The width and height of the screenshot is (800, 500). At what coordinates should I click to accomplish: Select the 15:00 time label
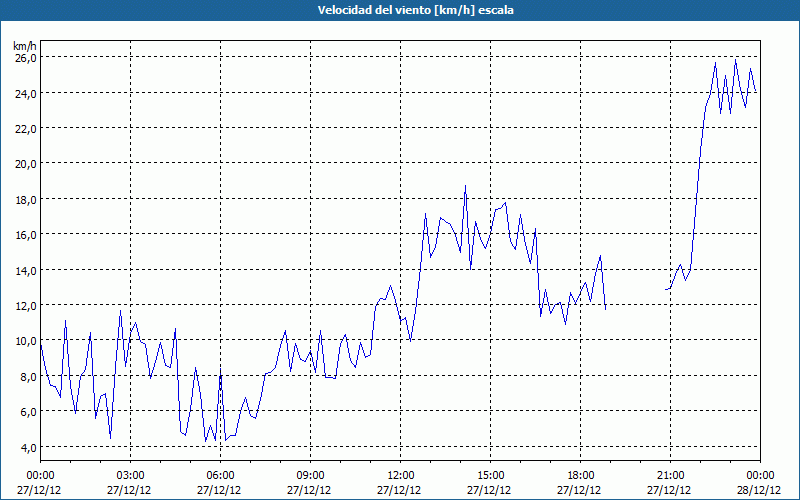pos(490,476)
